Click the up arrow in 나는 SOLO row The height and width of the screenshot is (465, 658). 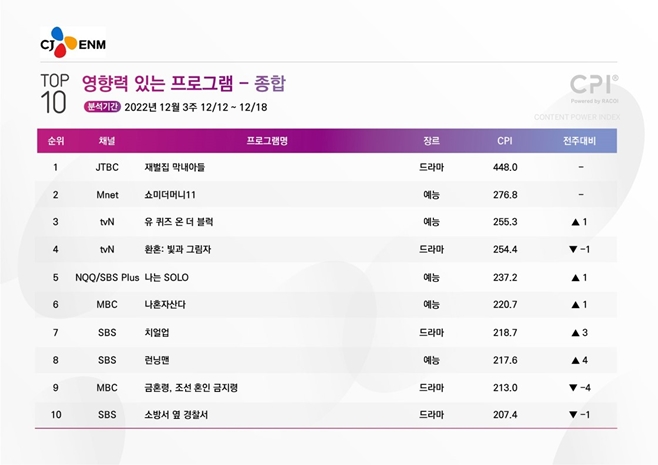[575, 276]
